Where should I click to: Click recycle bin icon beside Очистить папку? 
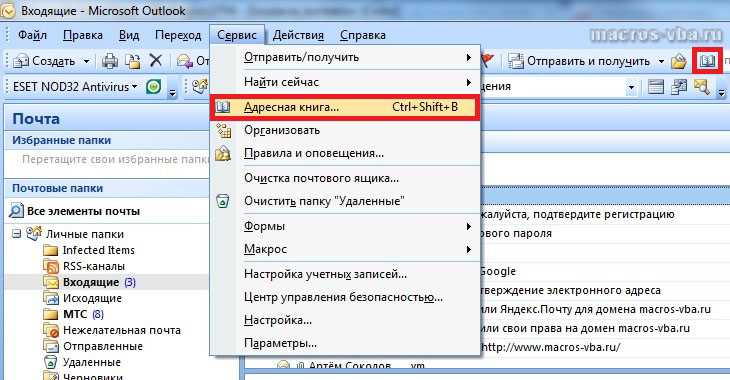(x=223, y=201)
